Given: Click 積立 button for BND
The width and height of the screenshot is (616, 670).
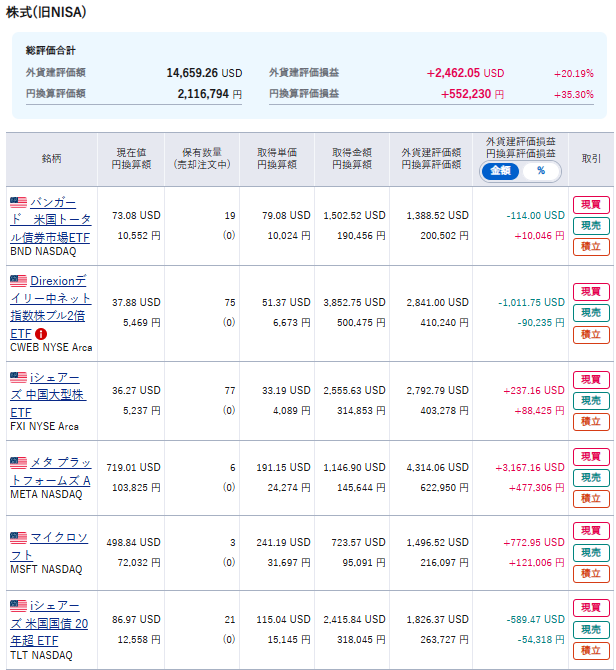Looking at the screenshot, I should [591, 247].
